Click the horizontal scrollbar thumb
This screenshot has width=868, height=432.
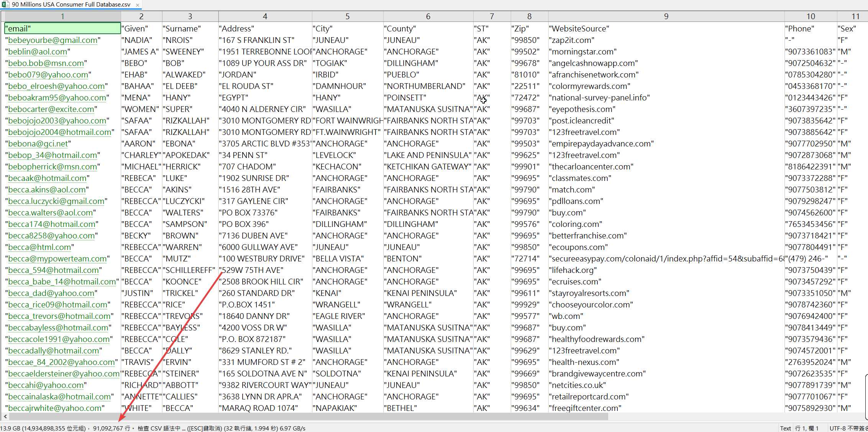pyautogui.click(x=308, y=416)
